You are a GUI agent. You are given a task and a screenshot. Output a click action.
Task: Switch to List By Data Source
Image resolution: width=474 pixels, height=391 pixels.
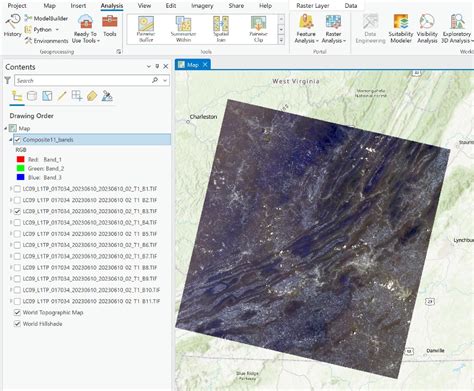[x=32, y=96]
